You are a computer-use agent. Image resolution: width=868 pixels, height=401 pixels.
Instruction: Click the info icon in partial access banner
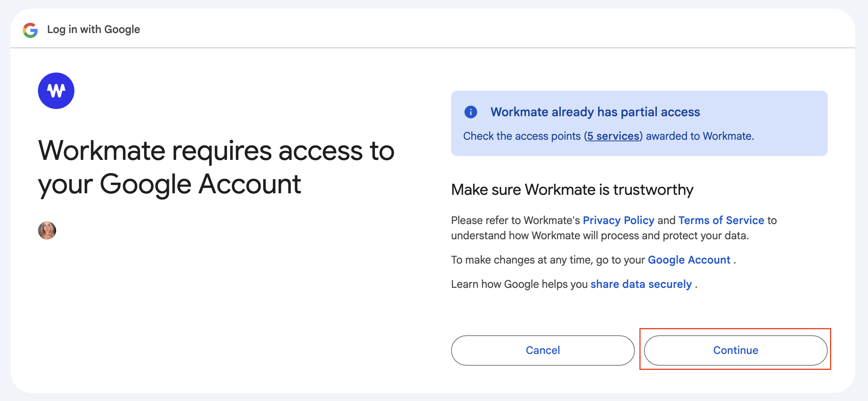471,112
